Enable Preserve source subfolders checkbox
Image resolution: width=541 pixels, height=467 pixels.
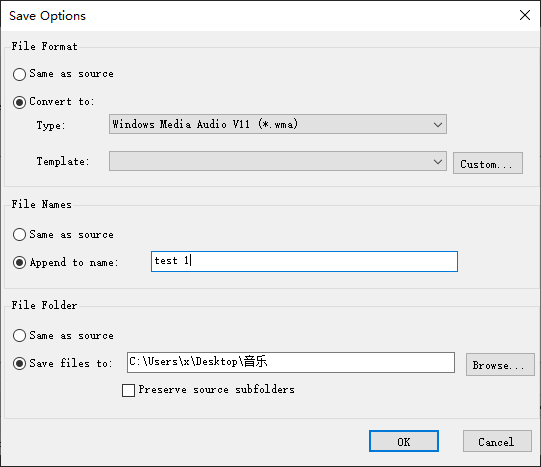pyautogui.click(x=128, y=390)
